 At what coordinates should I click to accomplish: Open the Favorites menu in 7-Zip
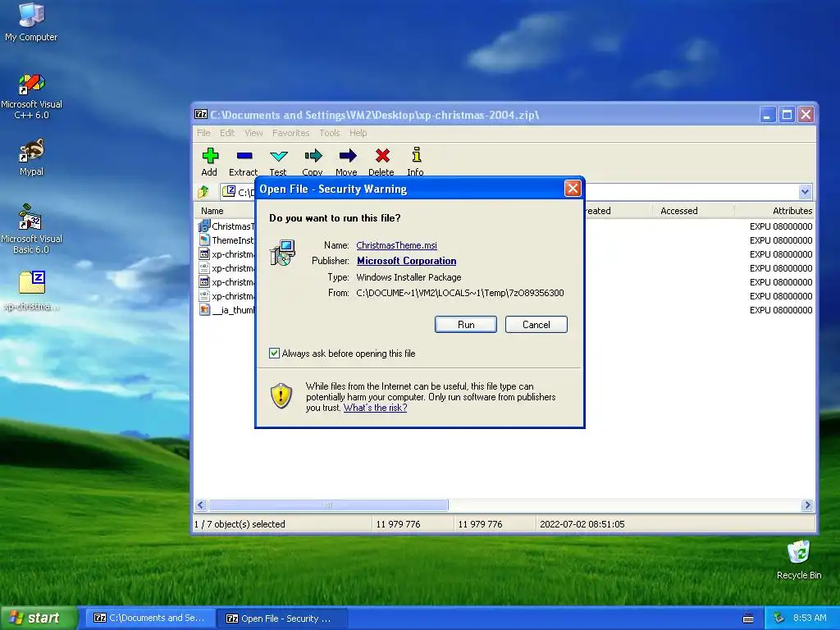[291, 133]
